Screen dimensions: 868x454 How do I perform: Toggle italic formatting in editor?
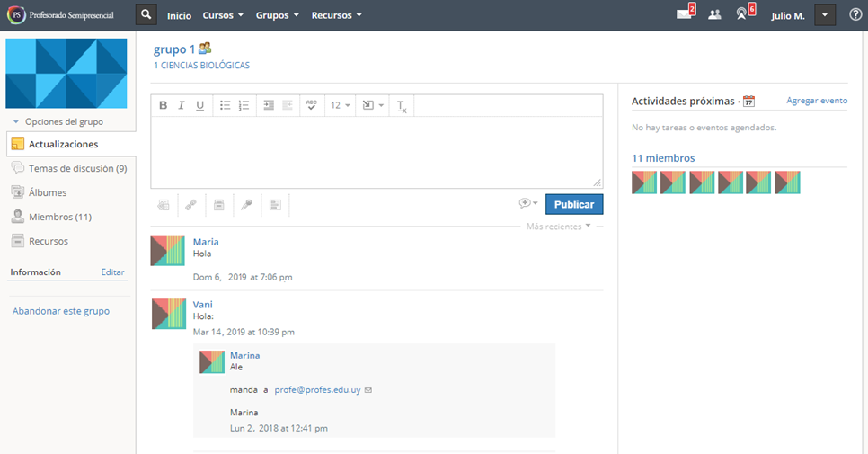click(182, 105)
